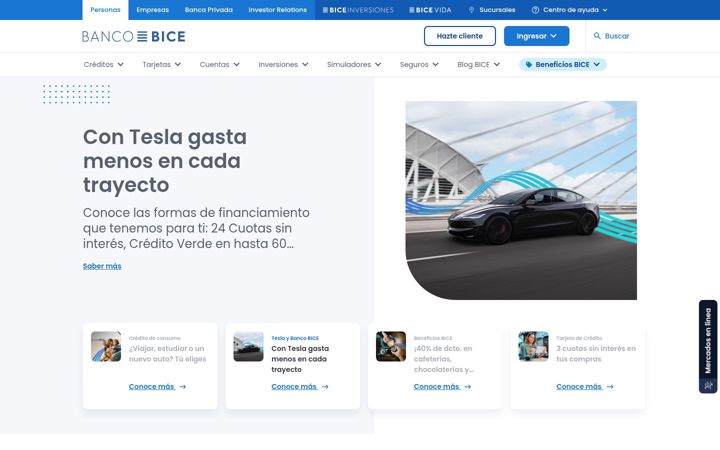Click the Beneficios BICE card thumbnail

pyautogui.click(x=391, y=347)
